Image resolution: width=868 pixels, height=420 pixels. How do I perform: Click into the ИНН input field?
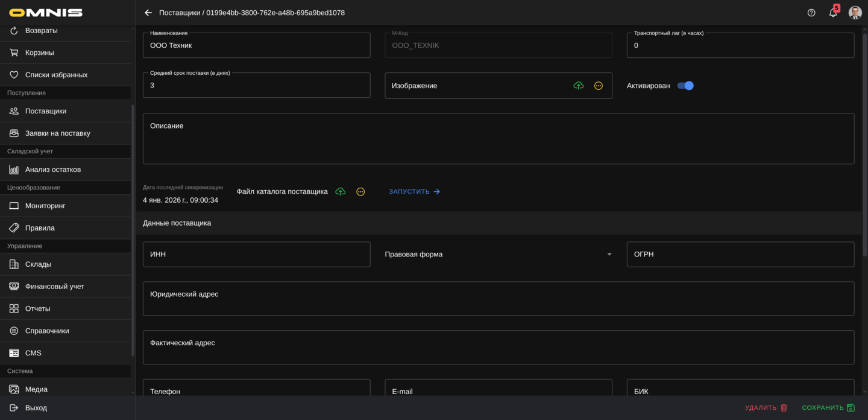pos(256,255)
